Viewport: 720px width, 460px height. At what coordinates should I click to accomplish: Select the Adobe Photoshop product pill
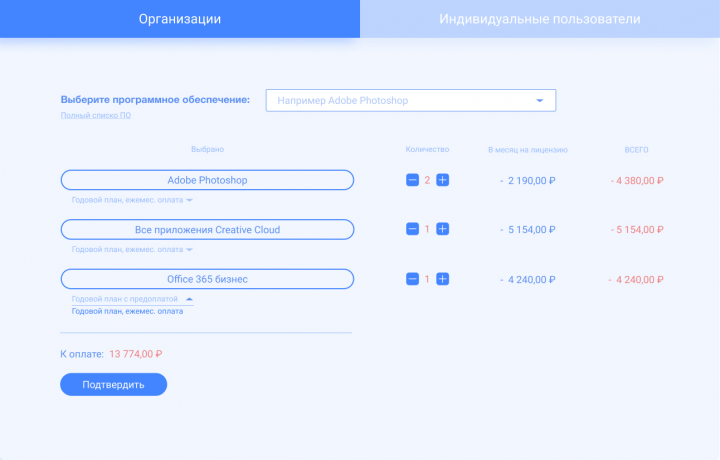pyautogui.click(x=207, y=180)
